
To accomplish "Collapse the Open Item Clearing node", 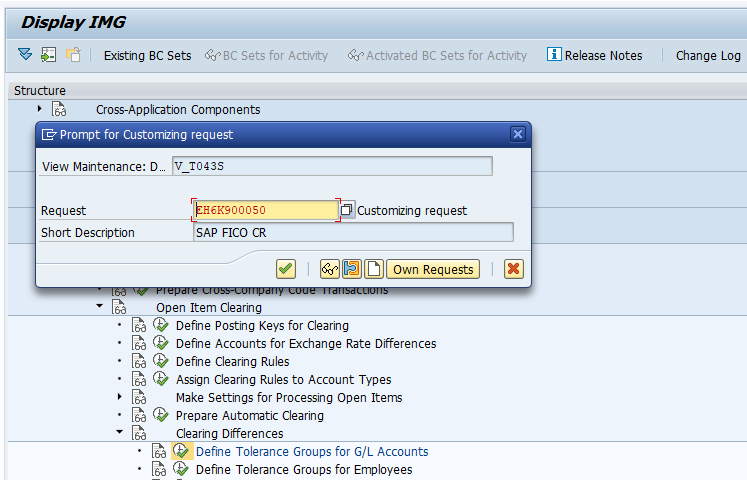I will coord(100,306).
